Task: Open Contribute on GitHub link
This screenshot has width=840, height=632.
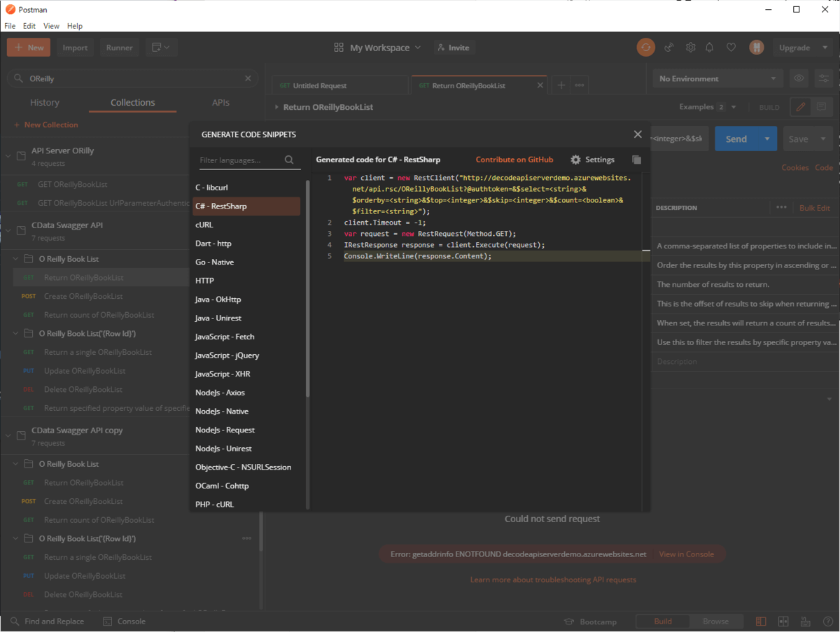Action: (514, 160)
